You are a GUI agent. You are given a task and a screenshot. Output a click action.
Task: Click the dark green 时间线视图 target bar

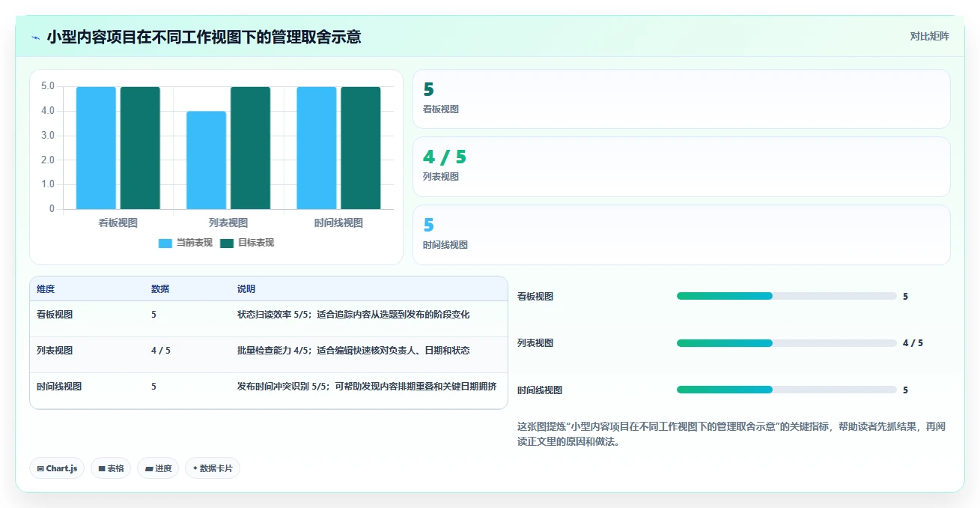tap(361, 148)
